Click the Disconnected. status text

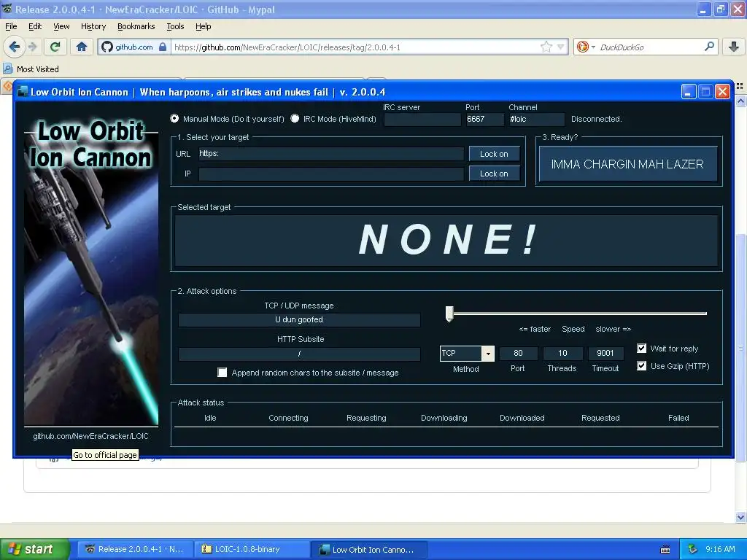coord(597,119)
